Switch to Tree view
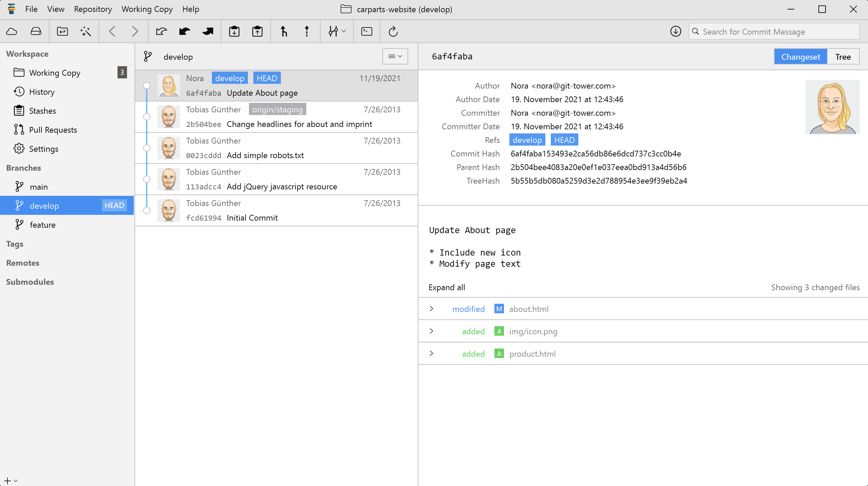This screenshot has height=486, width=868. pyautogui.click(x=843, y=57)
